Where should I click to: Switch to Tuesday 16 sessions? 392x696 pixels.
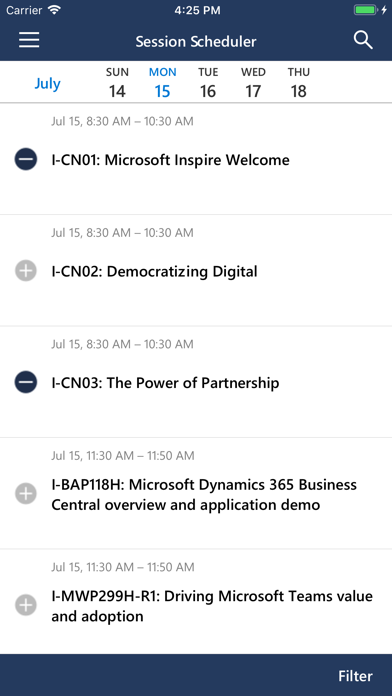tap(208, 83)
